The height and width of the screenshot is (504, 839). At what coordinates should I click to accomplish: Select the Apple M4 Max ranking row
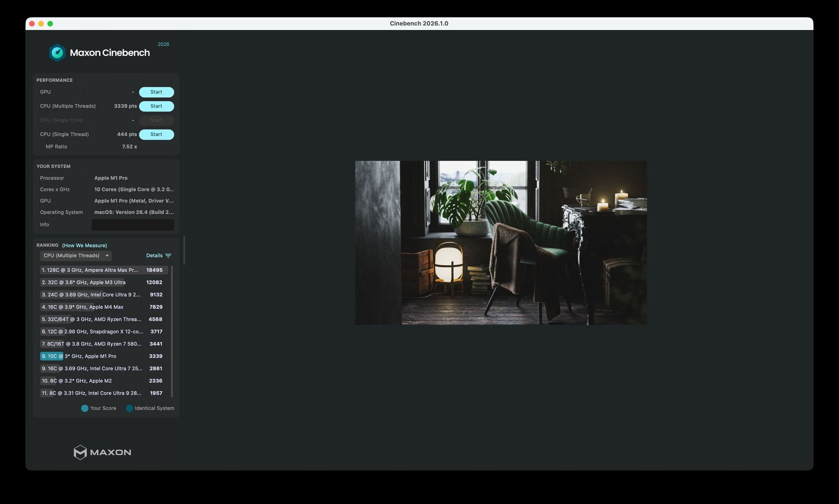(x=104, y=307)
